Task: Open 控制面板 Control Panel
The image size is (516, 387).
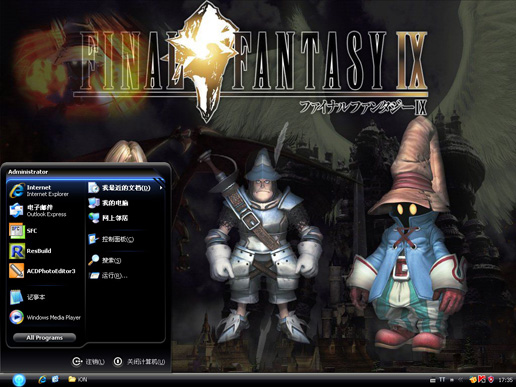Action: [x=111, y=239]
